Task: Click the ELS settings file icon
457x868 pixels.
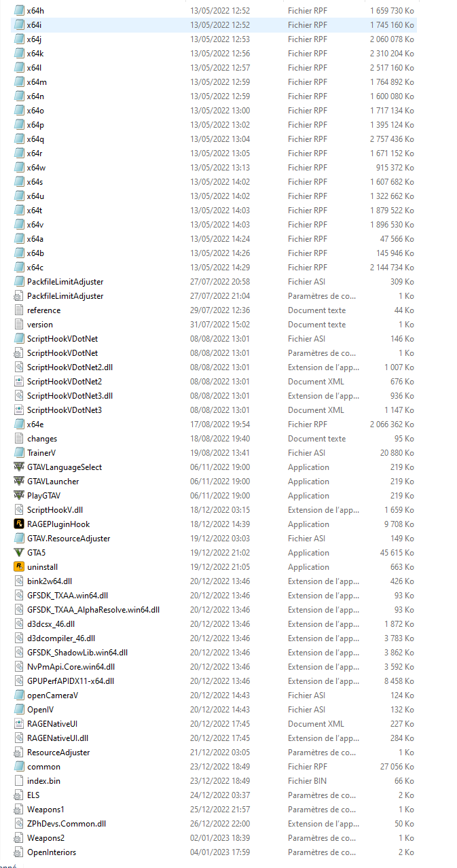Action: (x=19, y=795)
